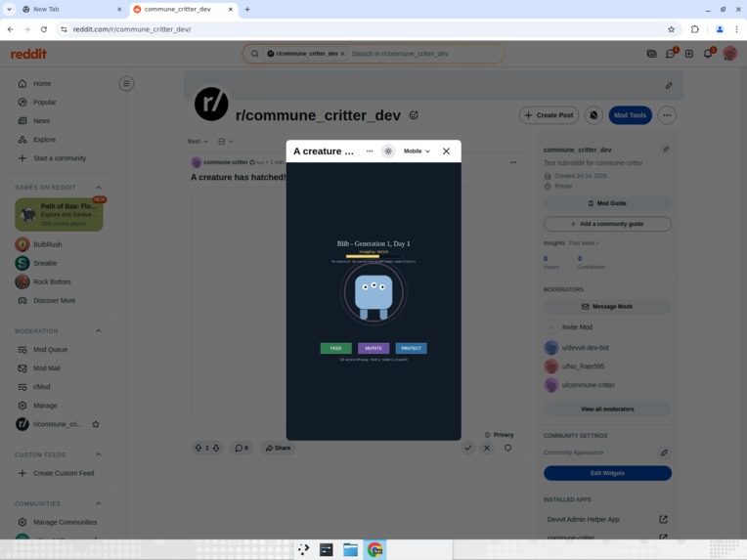This screenshot has width=747, height=560.
Task: Click the advertise icon in the Reddit header
Action: click(x=652, y=54)
